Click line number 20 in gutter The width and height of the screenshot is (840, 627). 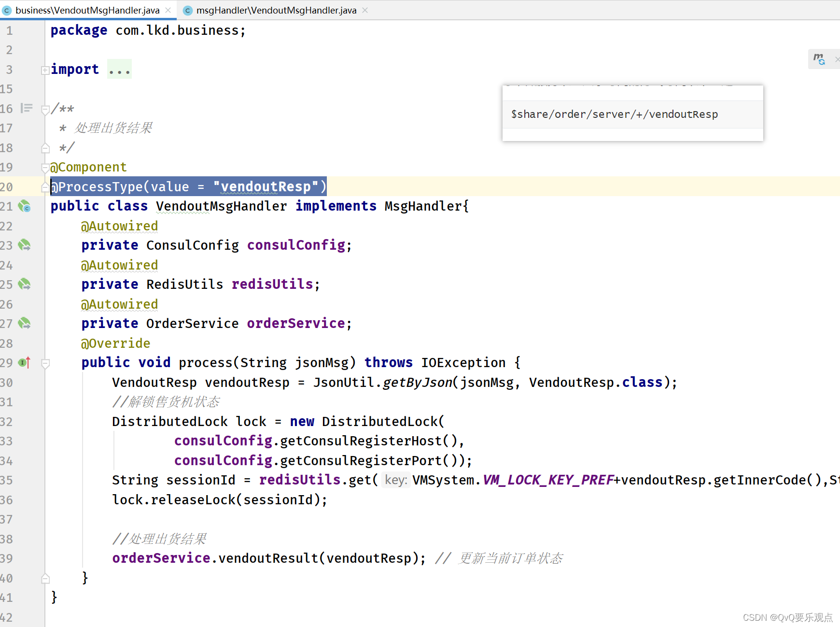point(7,187)
